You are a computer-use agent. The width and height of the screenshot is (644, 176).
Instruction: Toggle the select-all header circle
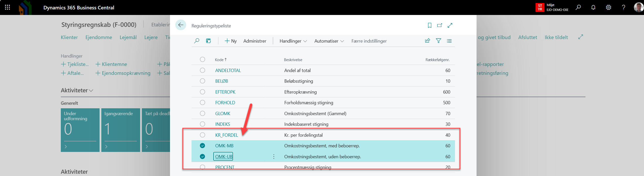(202, 59)
